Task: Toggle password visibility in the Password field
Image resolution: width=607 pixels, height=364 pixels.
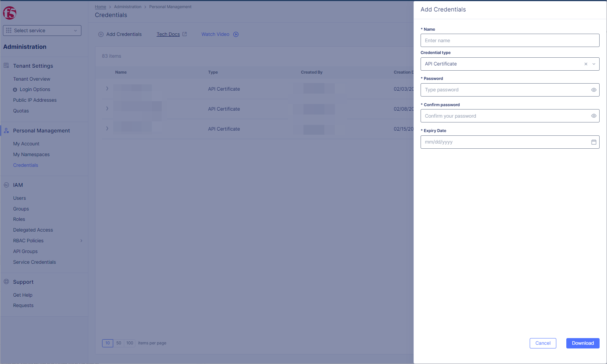Action: click(x=594, y=90)
